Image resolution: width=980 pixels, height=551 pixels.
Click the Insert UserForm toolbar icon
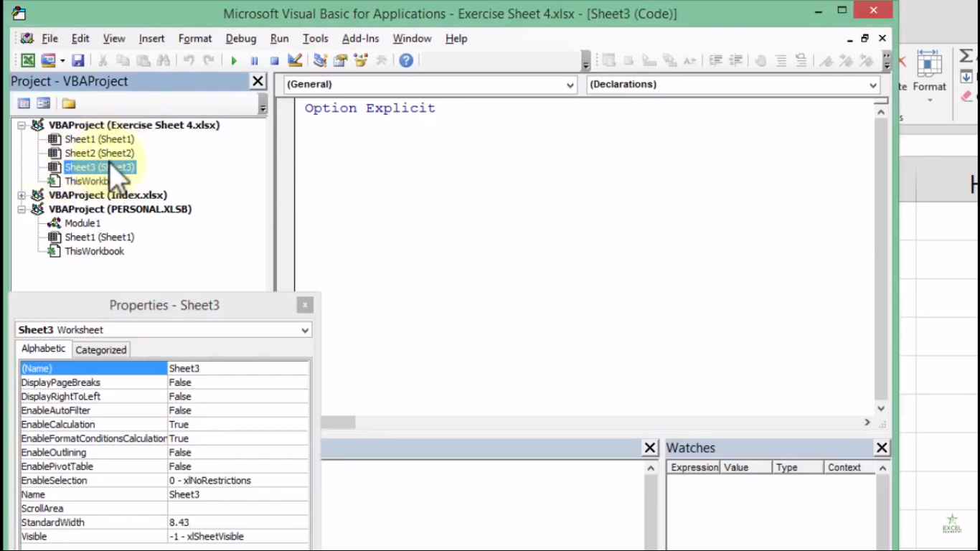pyautogui.click(x=48, y=60)
